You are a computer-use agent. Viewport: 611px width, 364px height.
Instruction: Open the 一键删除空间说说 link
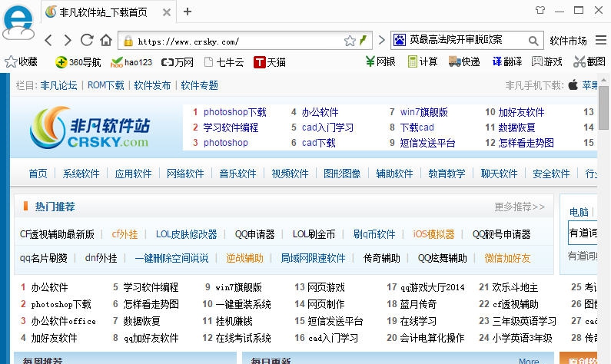(x=171, y=258)
